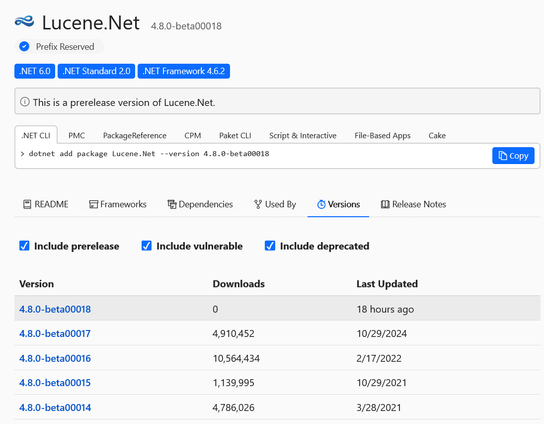Click the prerelease info circle icon
The image size is (544, 424).
click(x=25, y=102)
